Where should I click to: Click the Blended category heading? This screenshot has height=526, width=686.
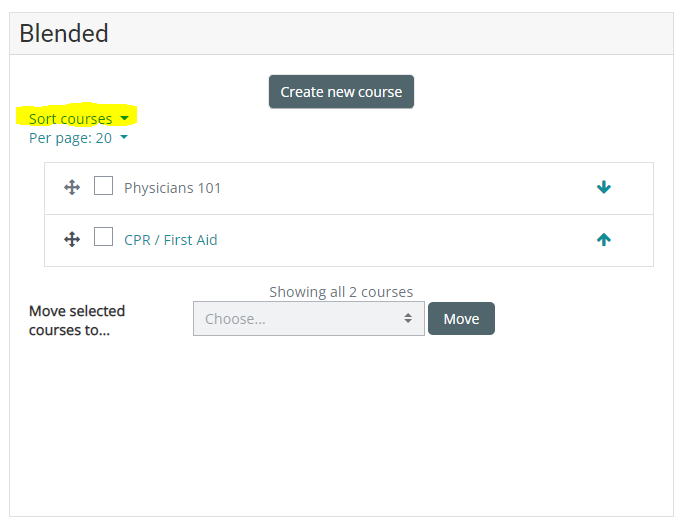pos(64,33)
